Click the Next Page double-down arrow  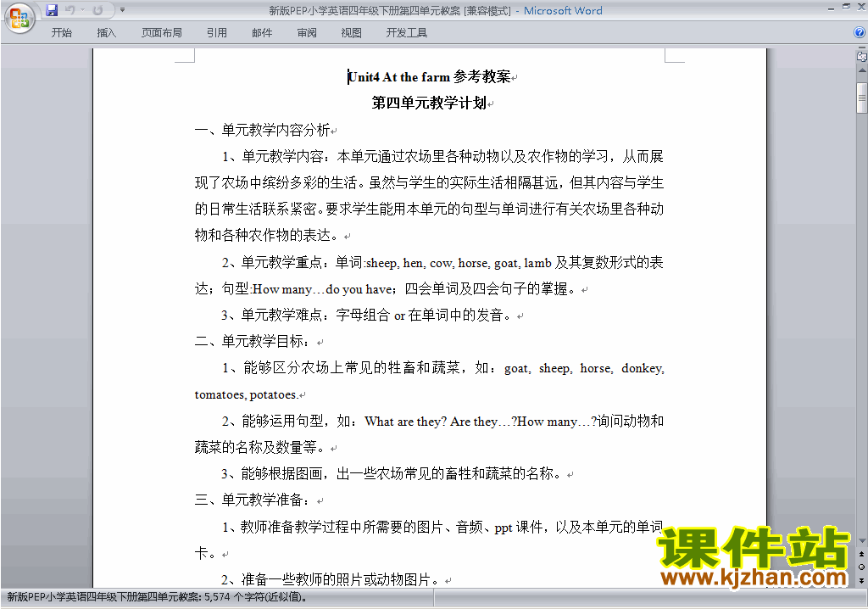pyautogui.click(x=862, y=580)
